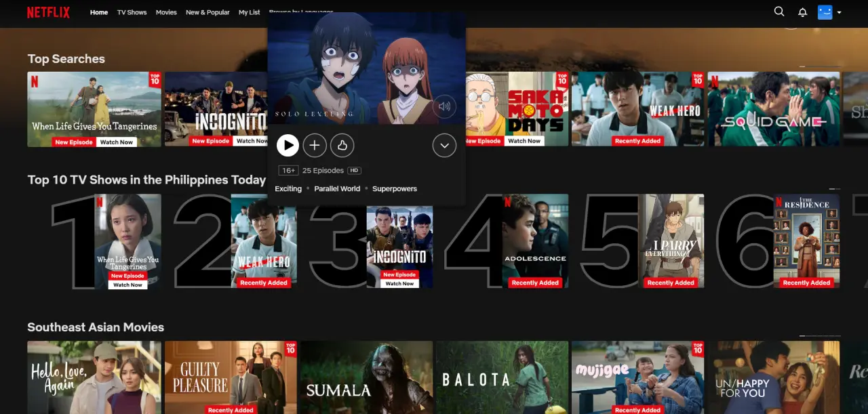Expand more info chevron on preview card
This screenshot has width=868, height=414.
(x=444, y=145)
